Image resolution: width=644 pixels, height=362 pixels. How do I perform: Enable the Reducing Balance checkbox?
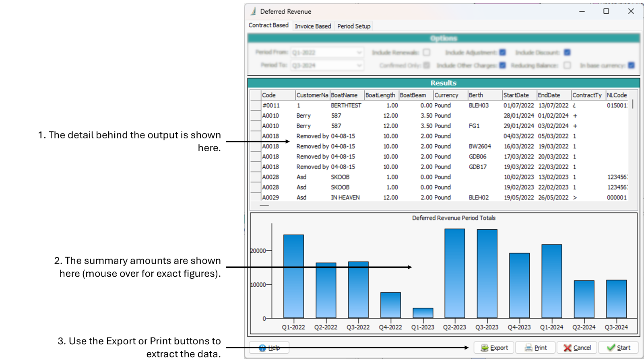(567, 65)
